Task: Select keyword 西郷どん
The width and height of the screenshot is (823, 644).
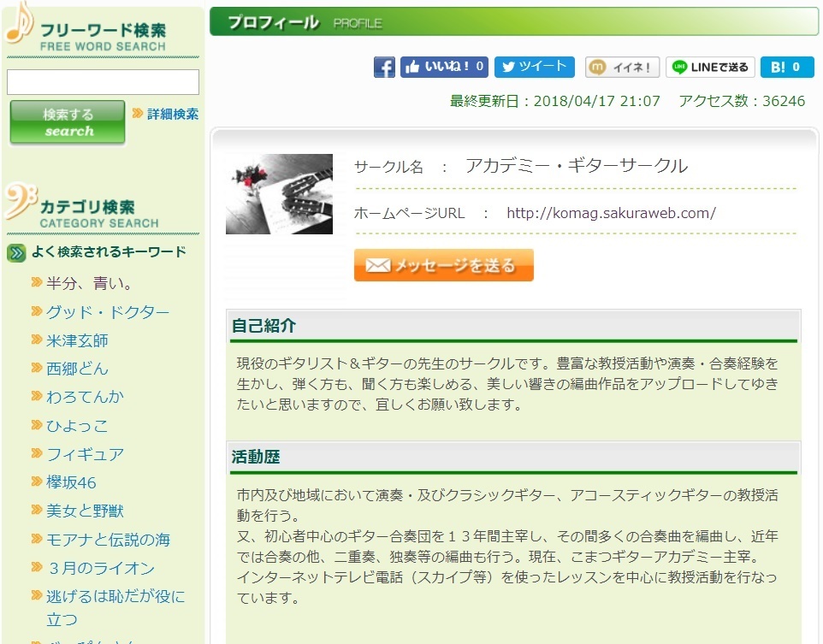Action: click(77, 369)
